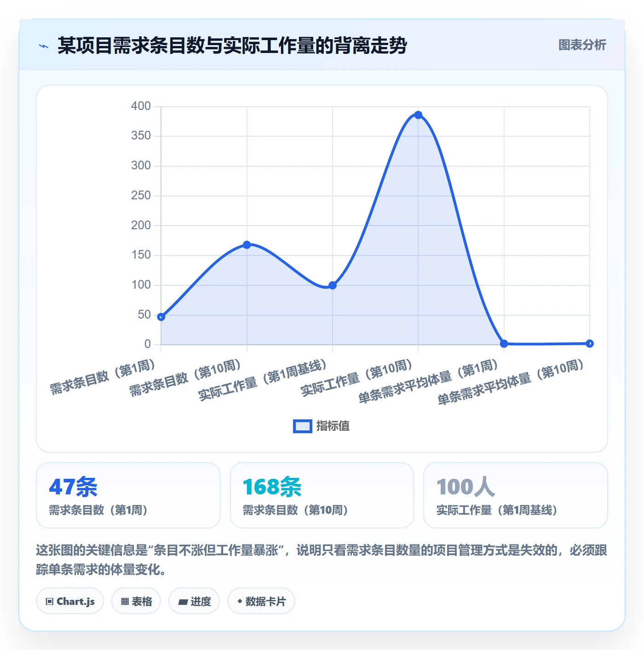Click the lightning bolt icon beside the title
644x650 pixels.
click(44, 46)
